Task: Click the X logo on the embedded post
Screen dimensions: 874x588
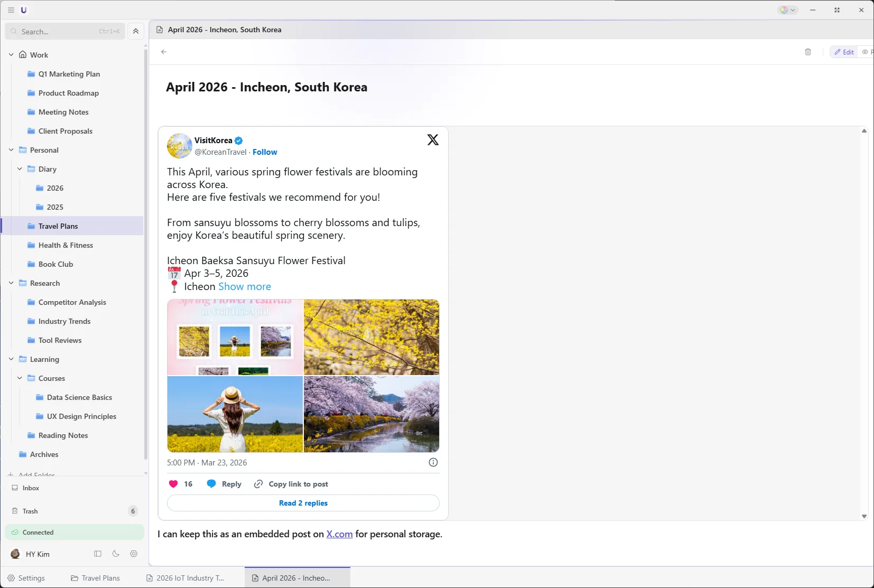Action: coord(432,139)
